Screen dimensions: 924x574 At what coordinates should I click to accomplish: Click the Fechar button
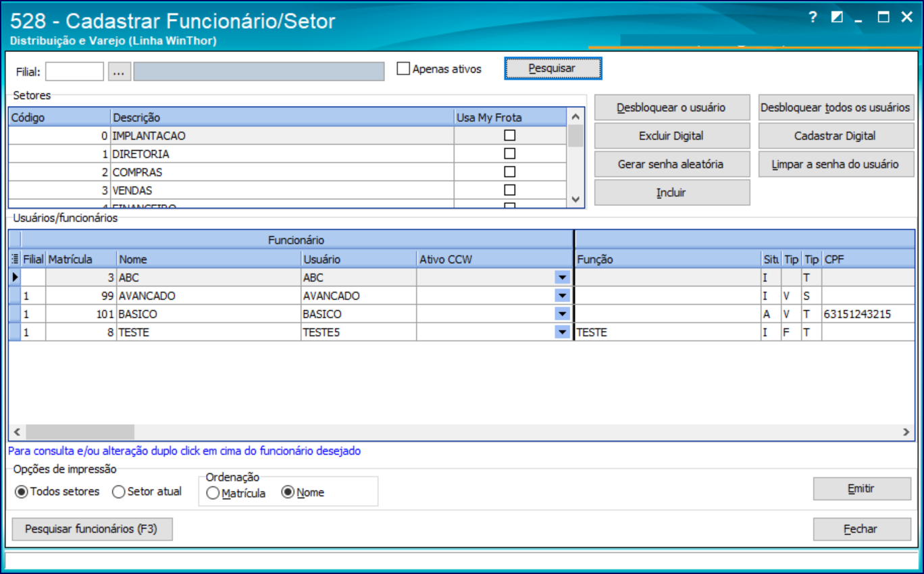861,529
